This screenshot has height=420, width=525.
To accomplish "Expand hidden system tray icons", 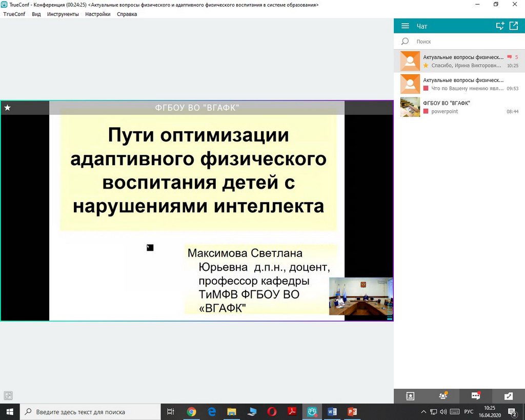I will point(423,412).
